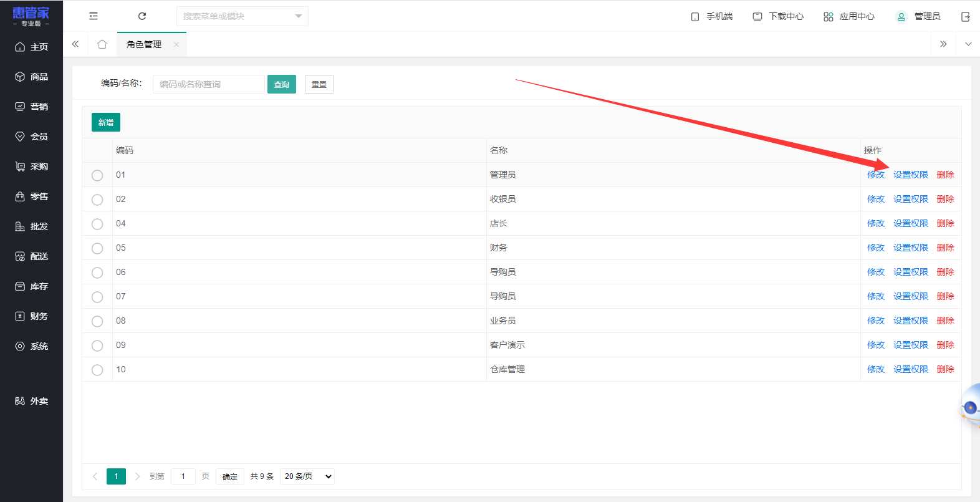Image resolution: width=980 pixels, height=502 pixels.
Task: Click the 编码或名称查询 input field
Action: [x=209, y=84]
